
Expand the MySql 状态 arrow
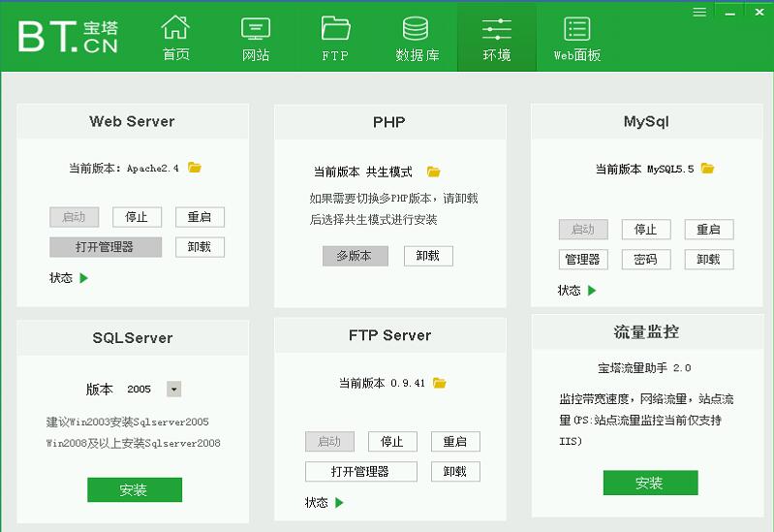[592, 291]
